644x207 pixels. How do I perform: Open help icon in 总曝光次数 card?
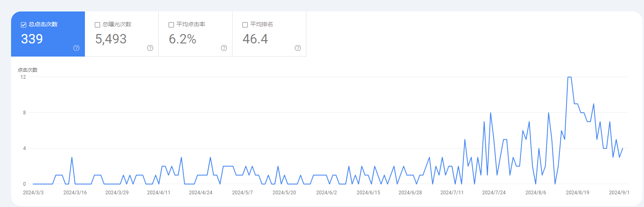pyautogui.click(x=150, y=48)
